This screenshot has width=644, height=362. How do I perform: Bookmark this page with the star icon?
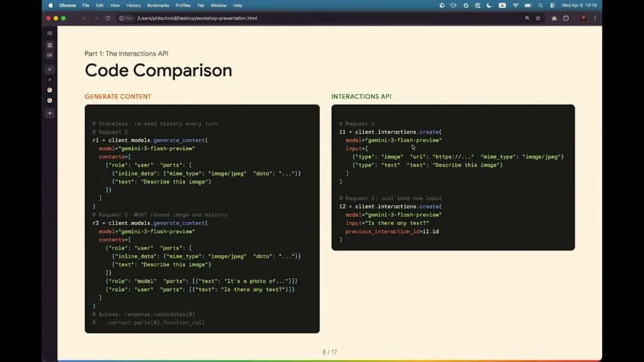(x=538, y=18)
